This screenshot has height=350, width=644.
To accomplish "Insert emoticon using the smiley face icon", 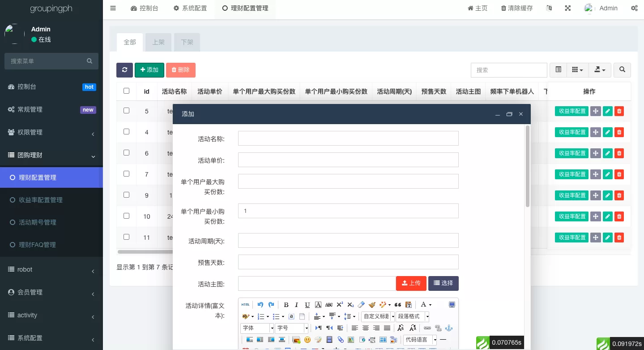I will 307,340.
